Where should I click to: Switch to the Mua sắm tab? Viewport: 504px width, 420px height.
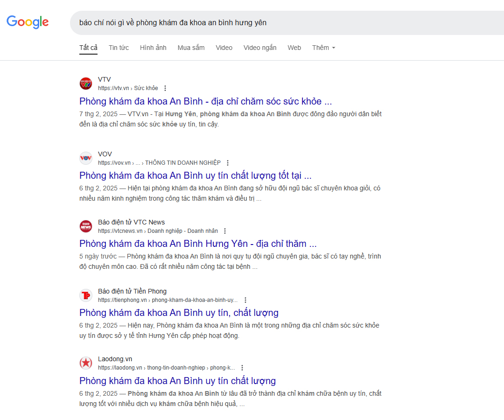coord(191,48)
